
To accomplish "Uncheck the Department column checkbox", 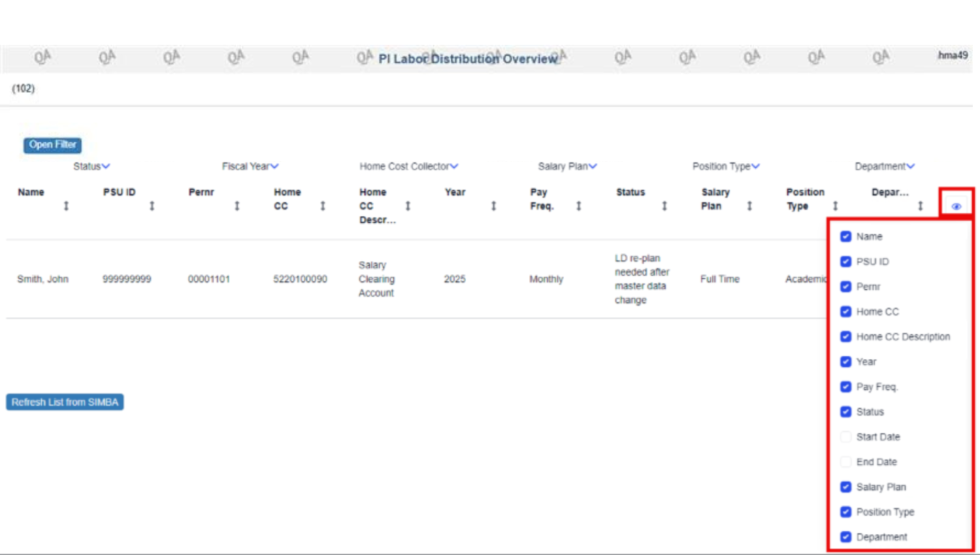I will click(846, 537).
